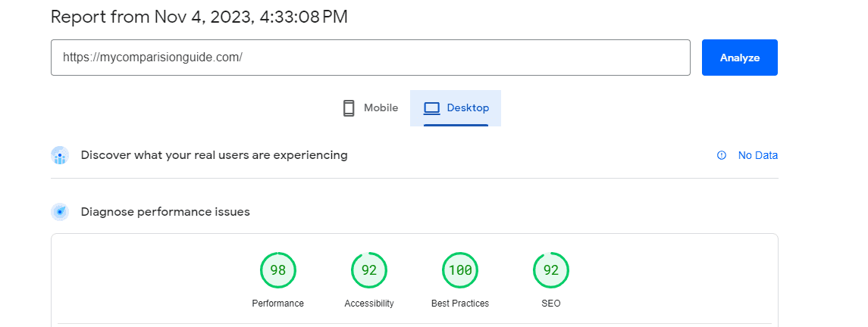Image resolution: width=868 pixels, height=327 pixels.
Task: Click the Diagnose performance issues heading
Action: (x=165, y=212)
